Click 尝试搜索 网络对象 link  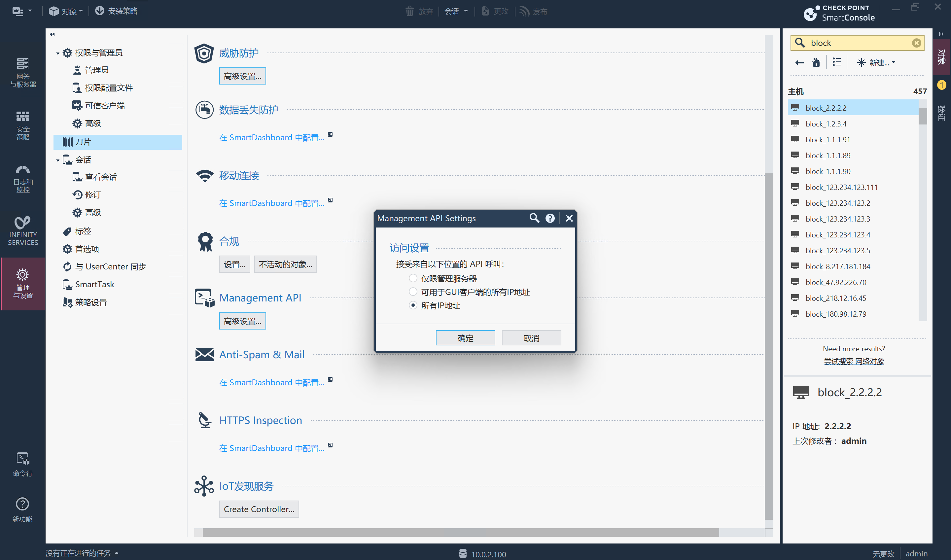click(854, 361)
